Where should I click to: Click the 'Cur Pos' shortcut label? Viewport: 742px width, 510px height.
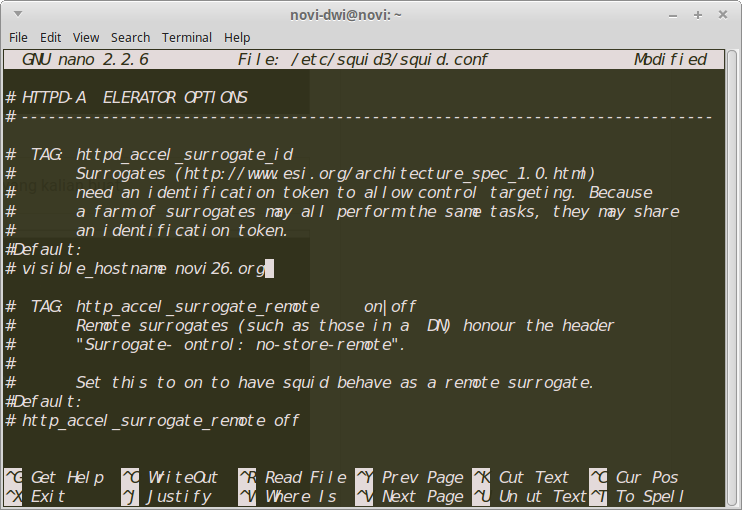pyautogui.click(x=647, y=477)
